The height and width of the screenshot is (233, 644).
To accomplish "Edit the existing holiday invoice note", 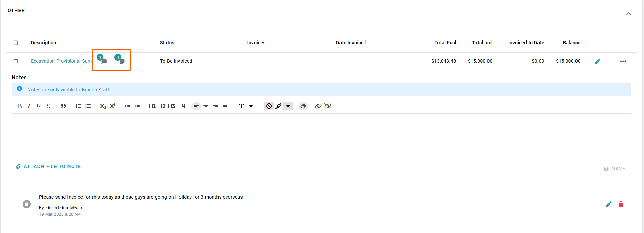I will pos(609,204).
